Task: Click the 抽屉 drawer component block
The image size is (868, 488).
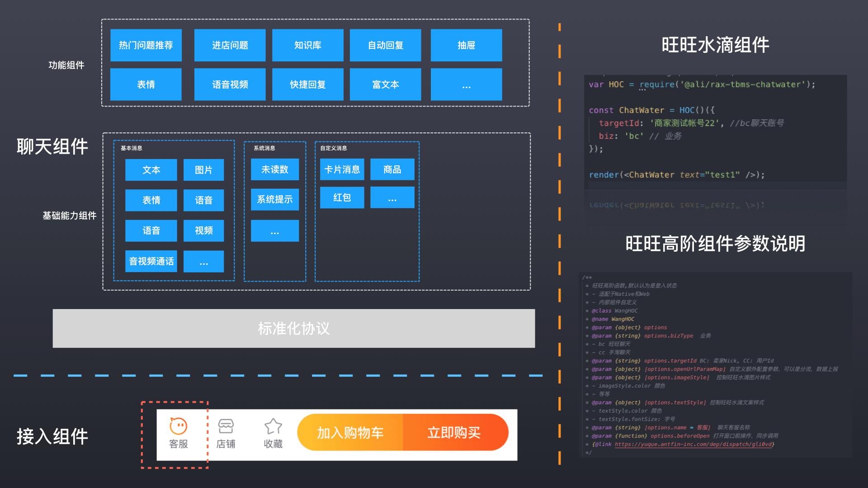Action: 466,45
